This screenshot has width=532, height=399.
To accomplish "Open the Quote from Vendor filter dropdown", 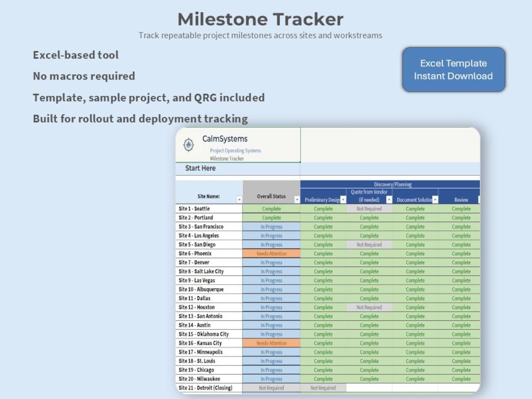I will tap(389, 200).
